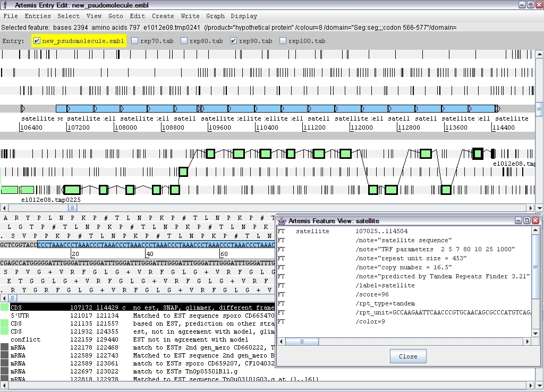
Task: Click gray swatch beside mRNA 122178 row
Action: coord(4,347)
